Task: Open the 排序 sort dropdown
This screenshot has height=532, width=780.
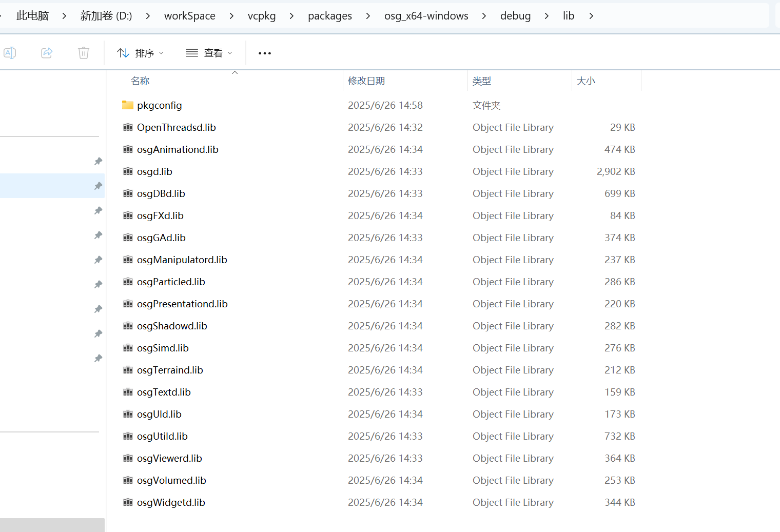Action: click(141, 53)
